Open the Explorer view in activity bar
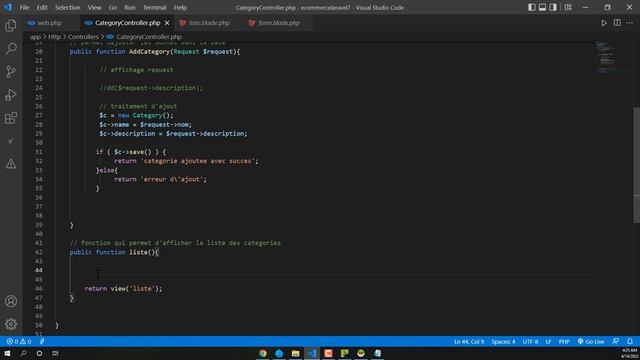The width and height of the screenshot is (640, 360). (11, 26)
